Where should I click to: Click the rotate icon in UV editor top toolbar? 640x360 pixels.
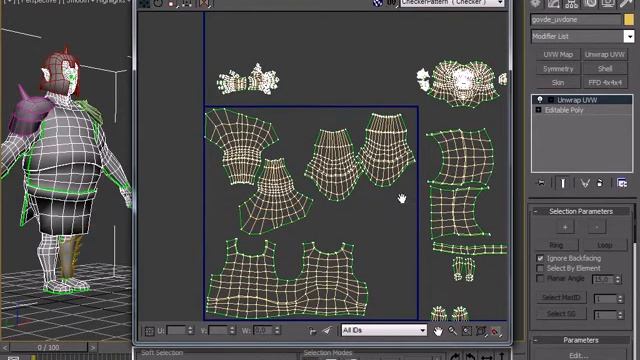click(158, 3)
